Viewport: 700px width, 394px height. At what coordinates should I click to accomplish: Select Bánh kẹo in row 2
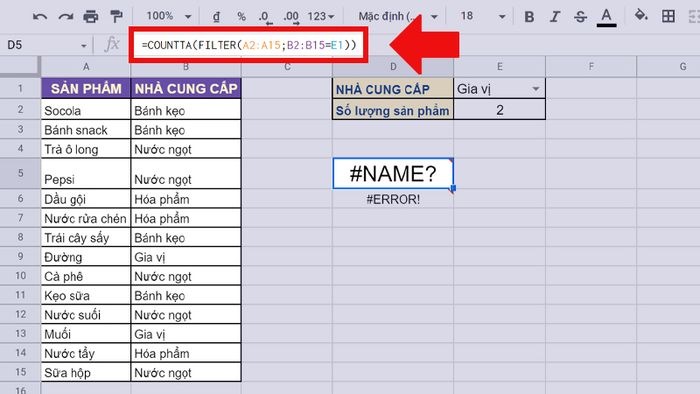pos(186,110)
